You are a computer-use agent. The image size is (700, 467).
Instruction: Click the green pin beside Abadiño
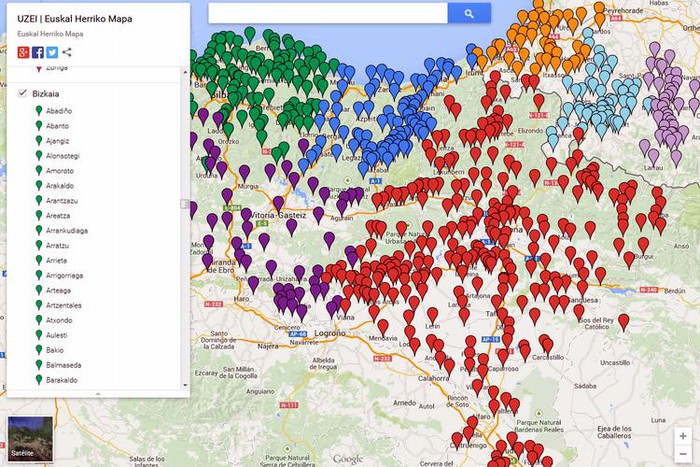tap(39, 110)
